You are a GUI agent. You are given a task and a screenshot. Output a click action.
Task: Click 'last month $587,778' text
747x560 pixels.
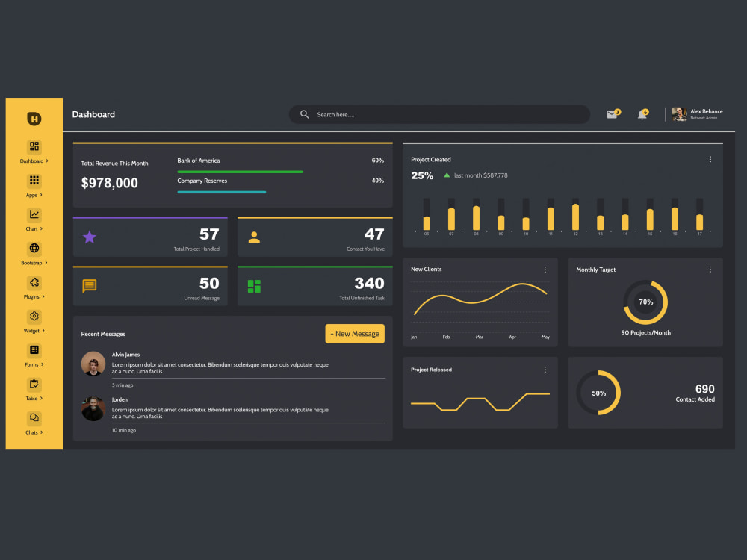point(480,175)
